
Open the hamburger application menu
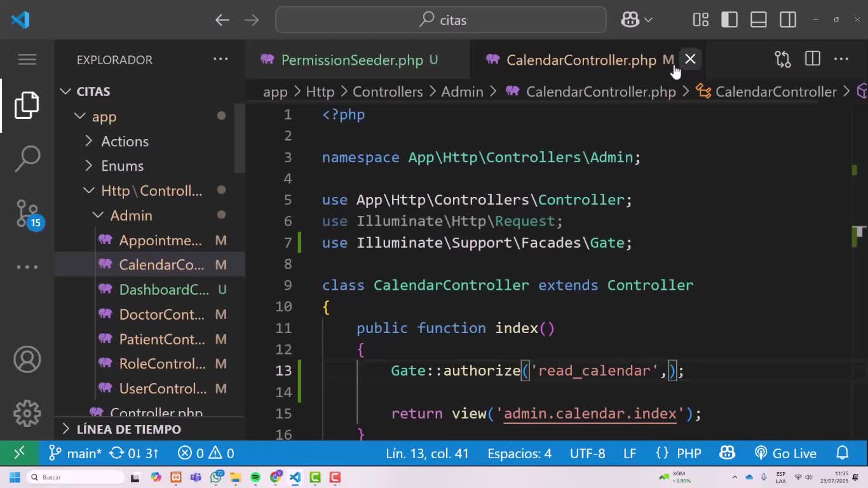[27, 59]
